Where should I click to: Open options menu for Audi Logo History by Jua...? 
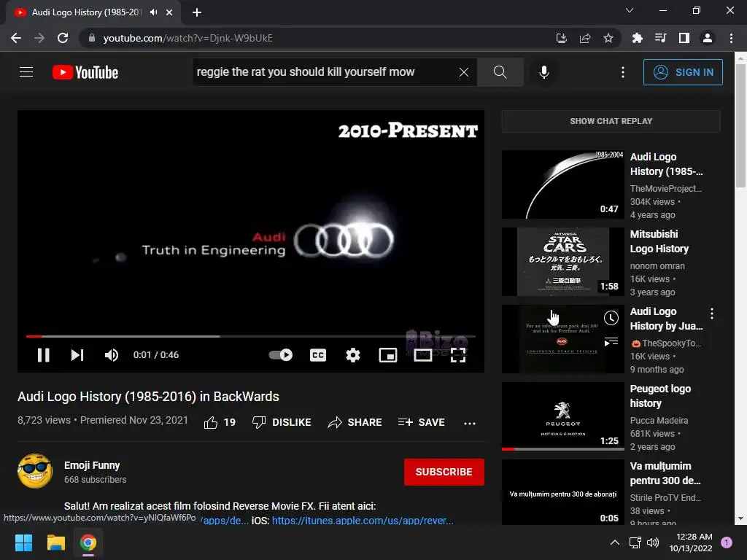coord(712,314)
